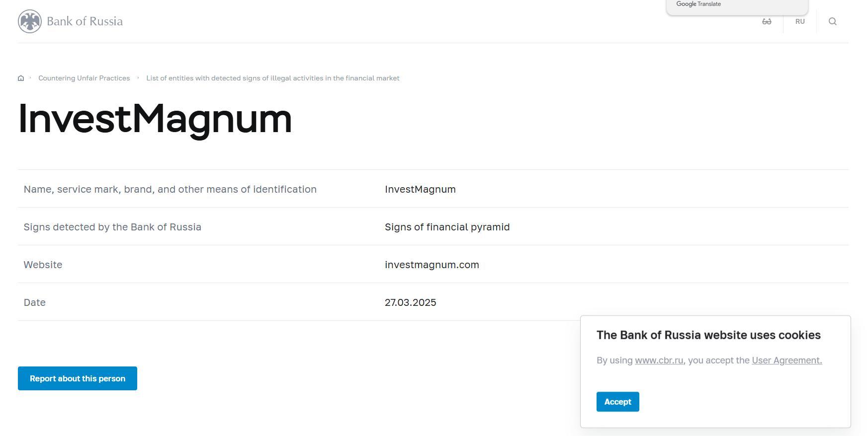Open site search with the magnifier icon

(833, 21)
